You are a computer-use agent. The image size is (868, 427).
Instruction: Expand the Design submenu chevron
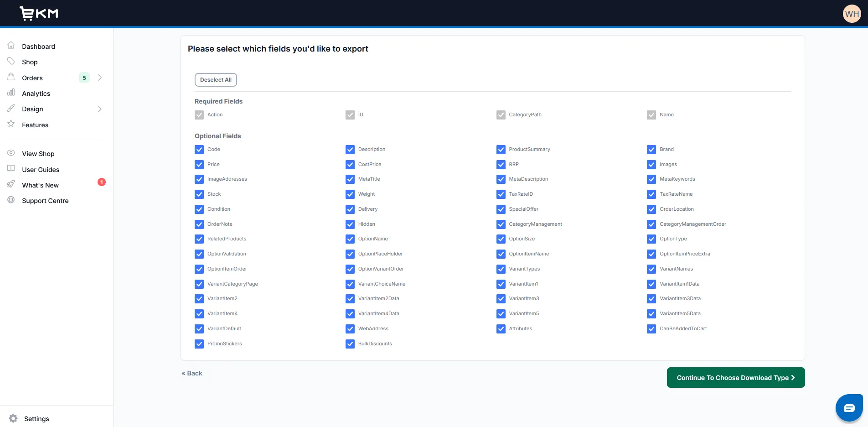pos(100,109)
